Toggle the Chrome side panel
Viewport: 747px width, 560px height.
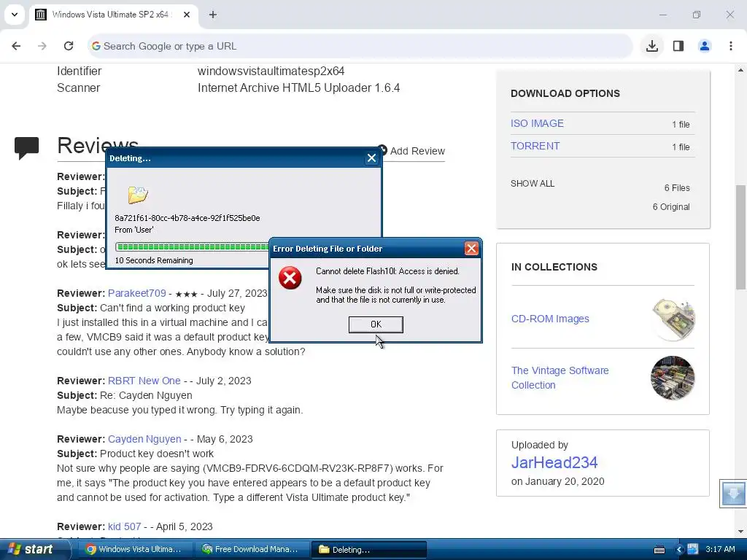[x=678, y=46]
